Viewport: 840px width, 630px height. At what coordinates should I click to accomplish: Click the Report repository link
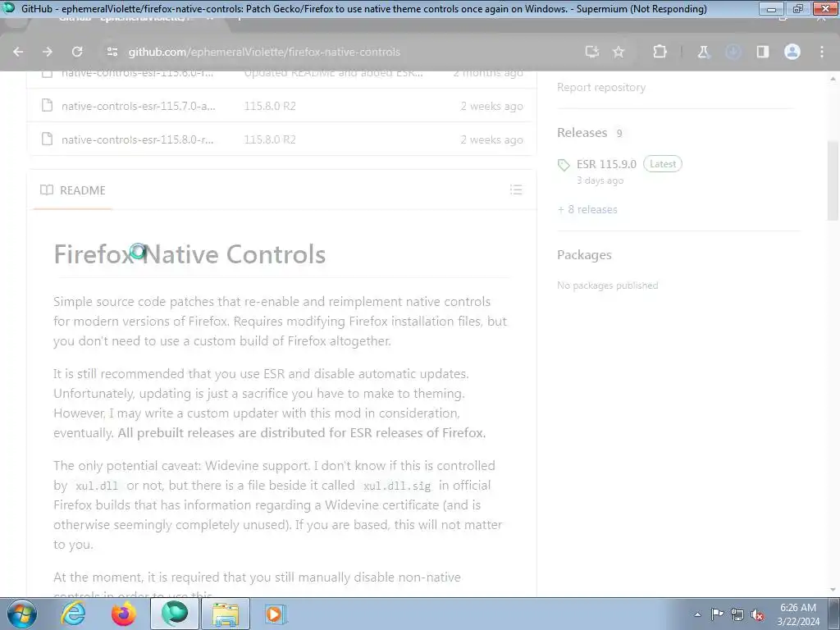601,87
